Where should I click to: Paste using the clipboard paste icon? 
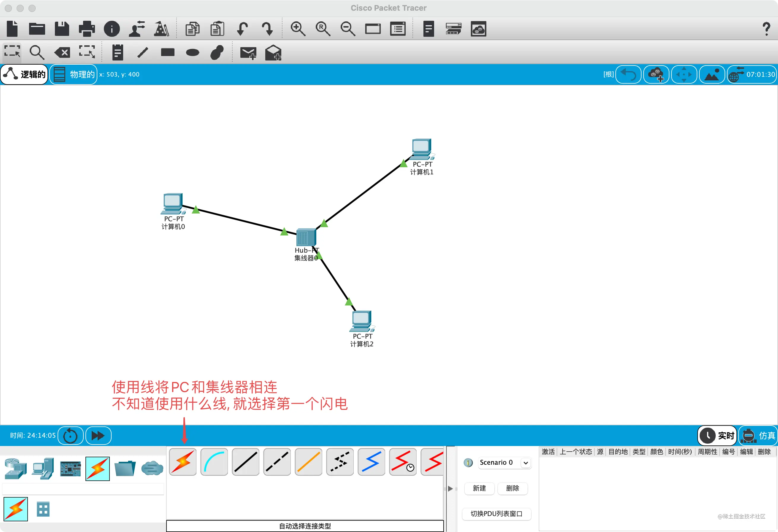pyautogui.click(x=217, y=29)
